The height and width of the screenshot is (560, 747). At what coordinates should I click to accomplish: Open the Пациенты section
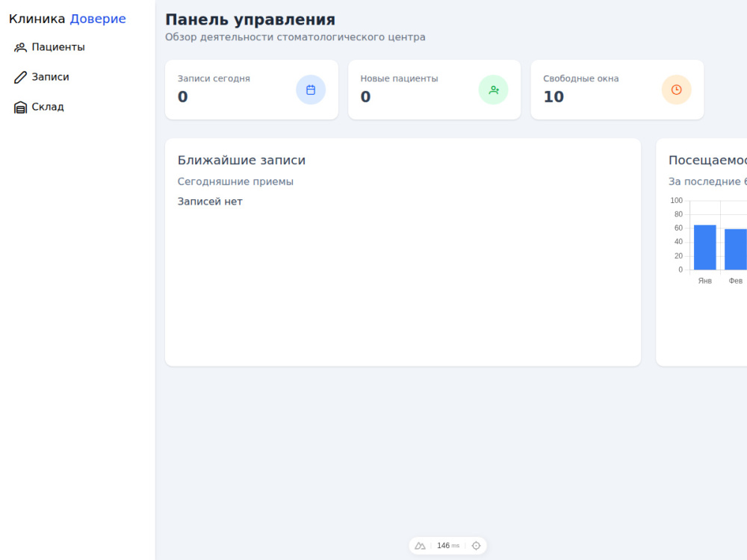pos(49,47)
